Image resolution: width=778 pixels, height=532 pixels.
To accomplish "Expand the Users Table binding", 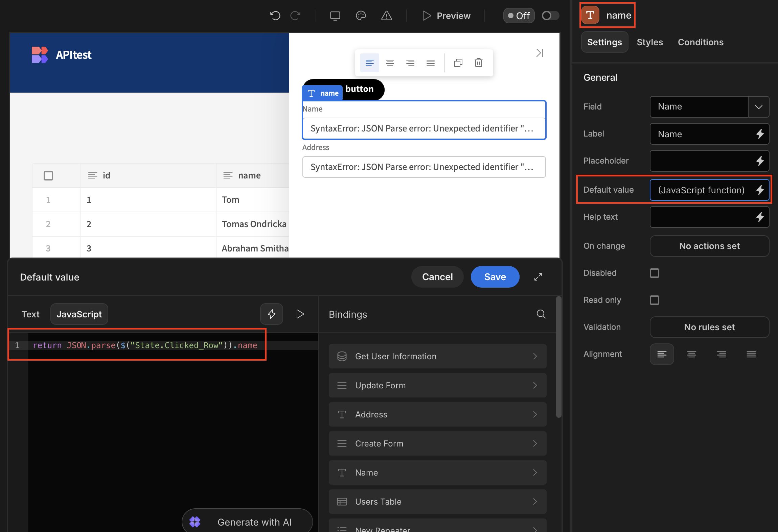I will click(437, 502).
